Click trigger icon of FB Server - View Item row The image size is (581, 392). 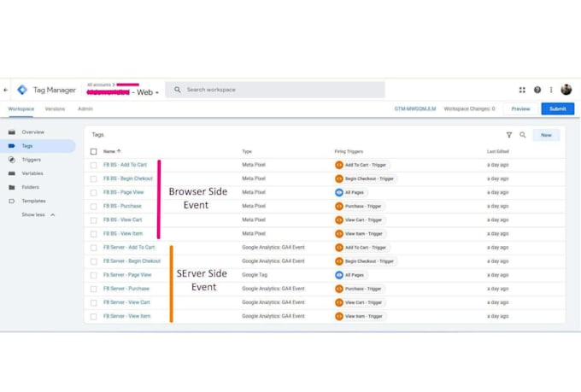[339, 316]
